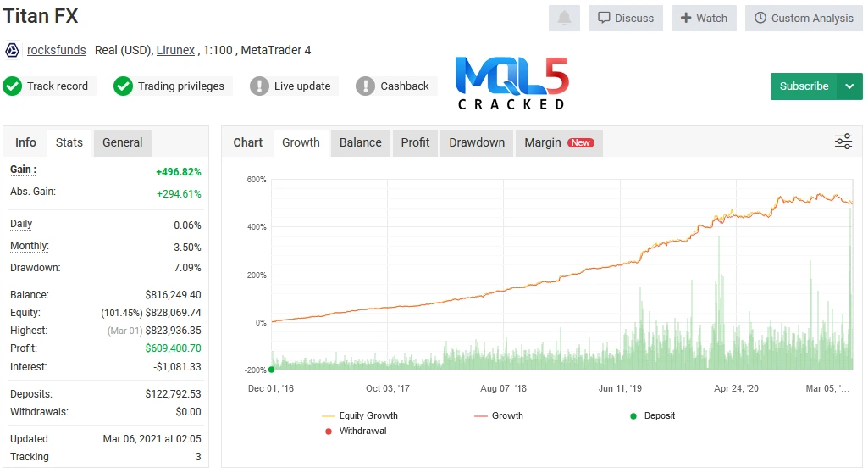Click the Monthly value 3.50%

187,248
